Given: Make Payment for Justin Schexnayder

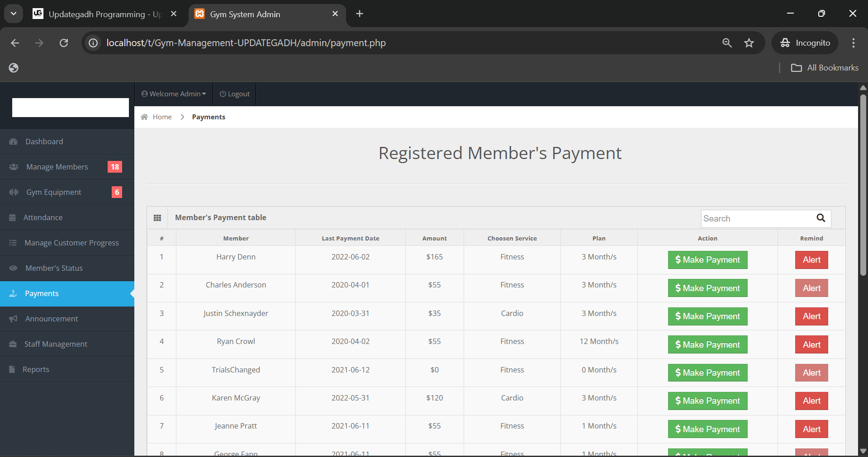Looking at the screenshot, I should (x=707, y=316).
